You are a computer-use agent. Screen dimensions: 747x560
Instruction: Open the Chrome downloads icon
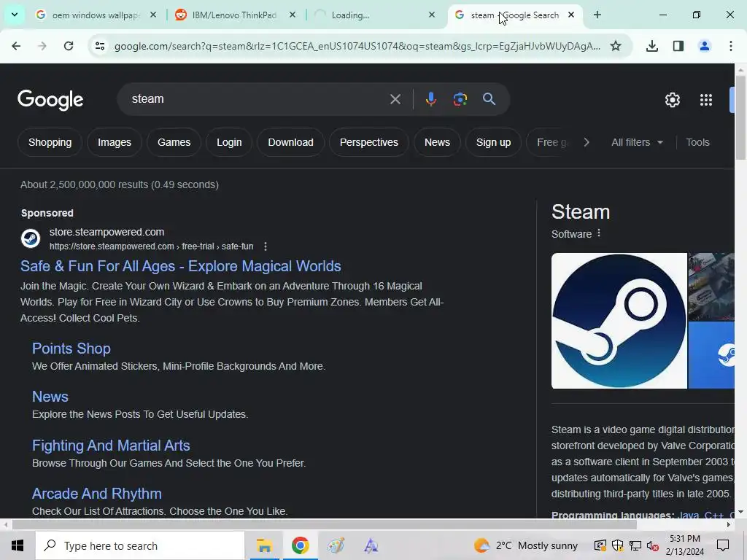652,46
